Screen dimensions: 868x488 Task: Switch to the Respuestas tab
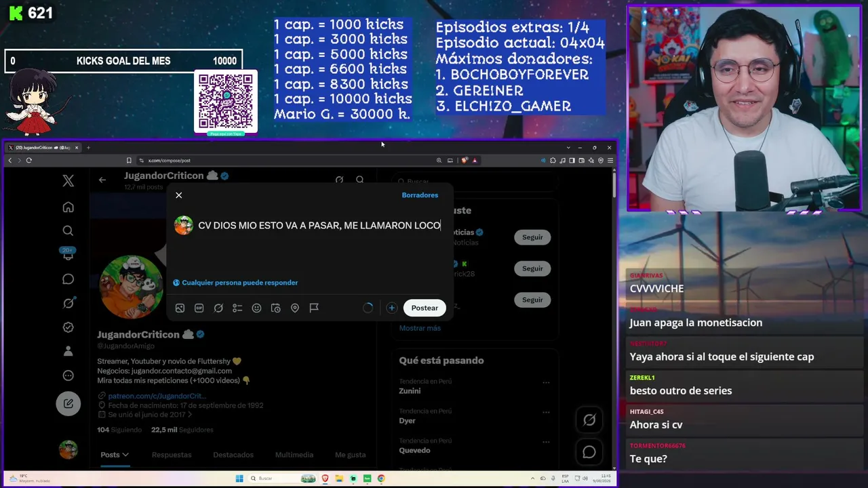tap(172, 455)
